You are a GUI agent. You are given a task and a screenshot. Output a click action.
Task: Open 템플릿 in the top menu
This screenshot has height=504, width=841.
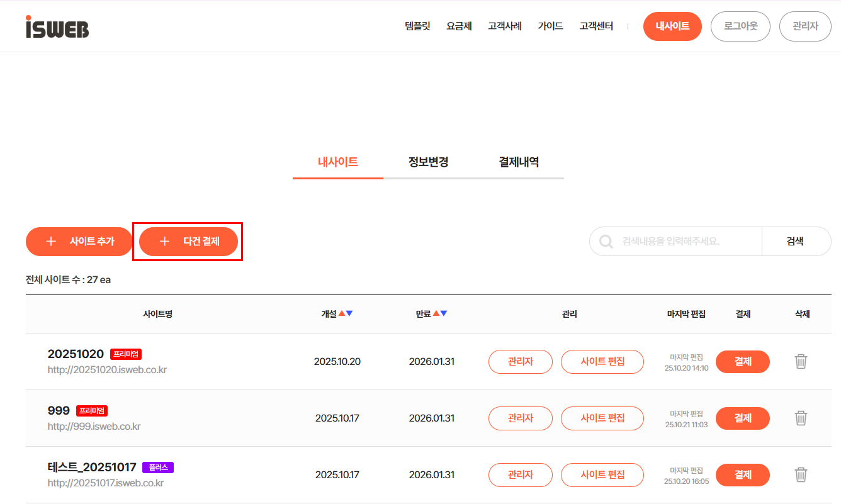[x=417, y=26]
